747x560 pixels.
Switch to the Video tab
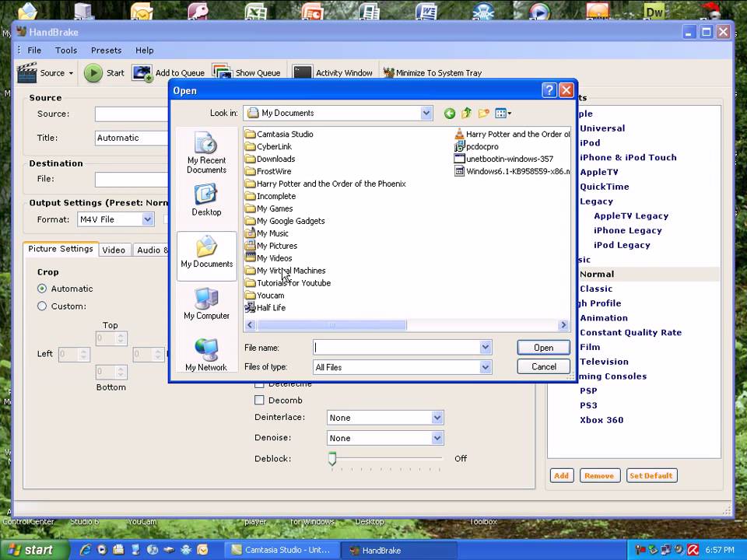coord(114,250)
